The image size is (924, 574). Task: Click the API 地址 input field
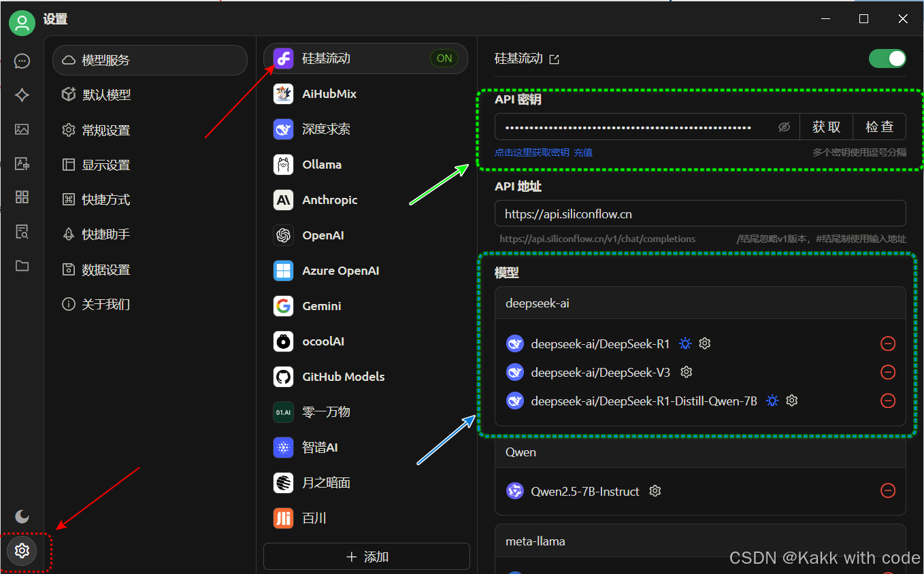click(700, 214)
